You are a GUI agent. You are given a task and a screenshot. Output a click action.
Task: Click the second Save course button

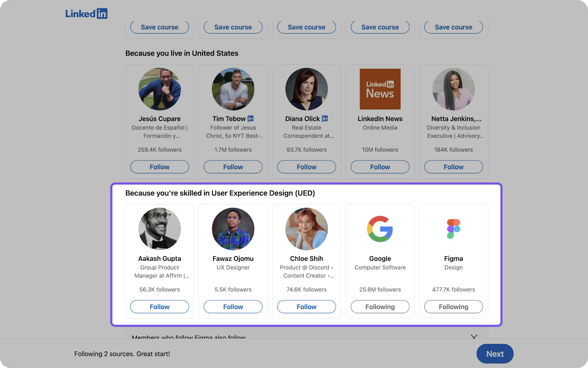233,27
